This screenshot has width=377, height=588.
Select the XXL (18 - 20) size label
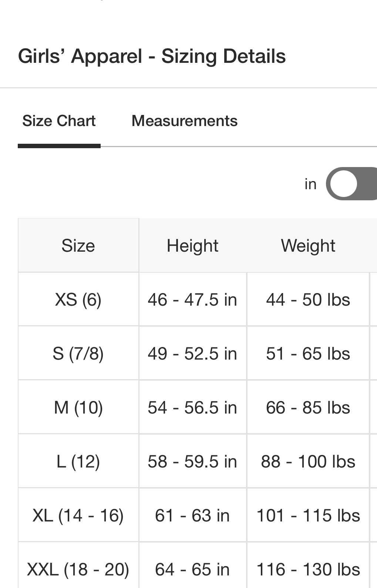(78, 570)
